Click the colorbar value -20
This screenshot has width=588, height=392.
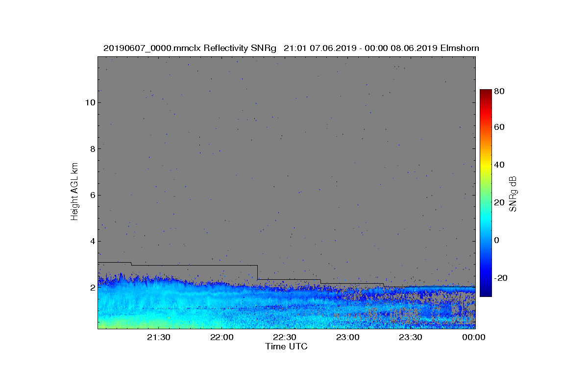point(501,278)
